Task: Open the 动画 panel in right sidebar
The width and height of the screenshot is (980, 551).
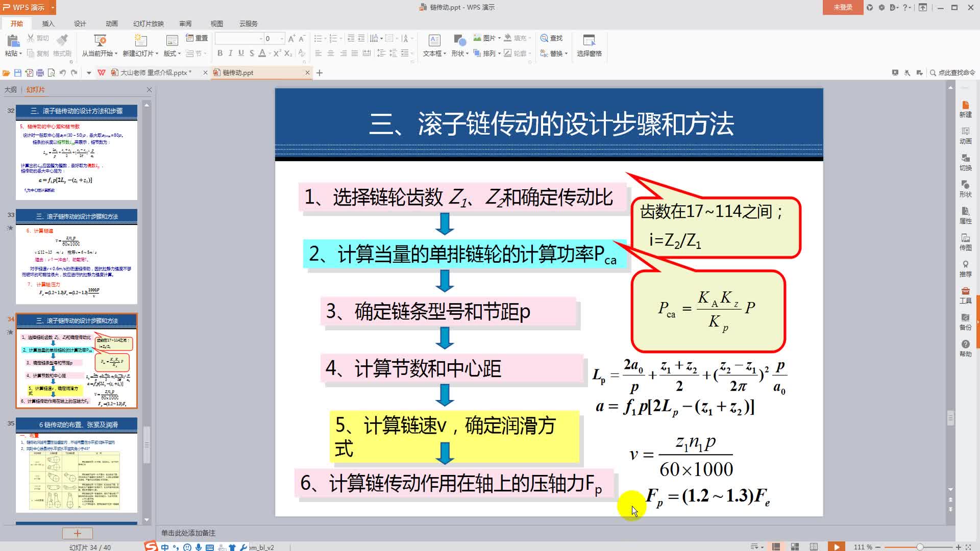Action: [x=965, y=135]
